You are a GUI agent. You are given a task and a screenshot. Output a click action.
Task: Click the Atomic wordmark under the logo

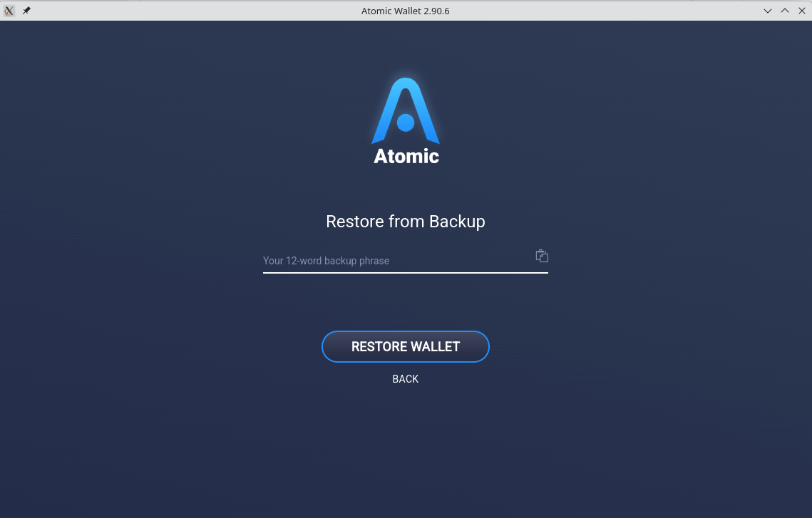(x=406, y=156)
